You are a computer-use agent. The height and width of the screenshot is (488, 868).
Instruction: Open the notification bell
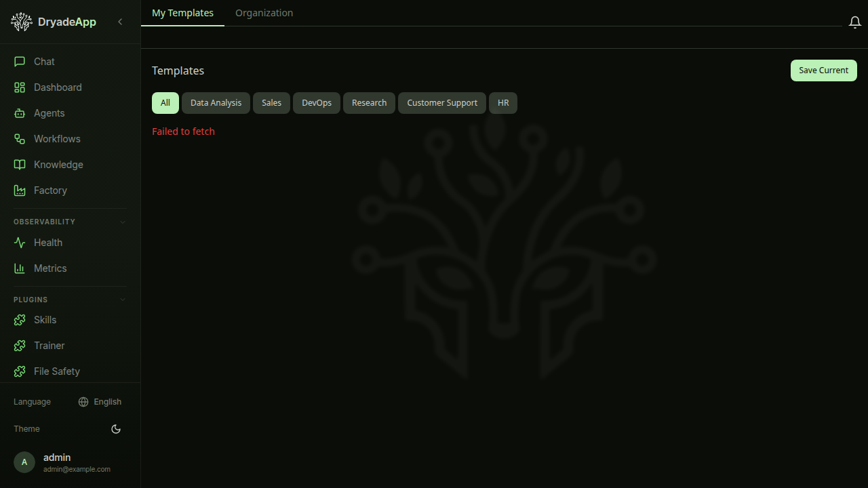tap(854, 22)
